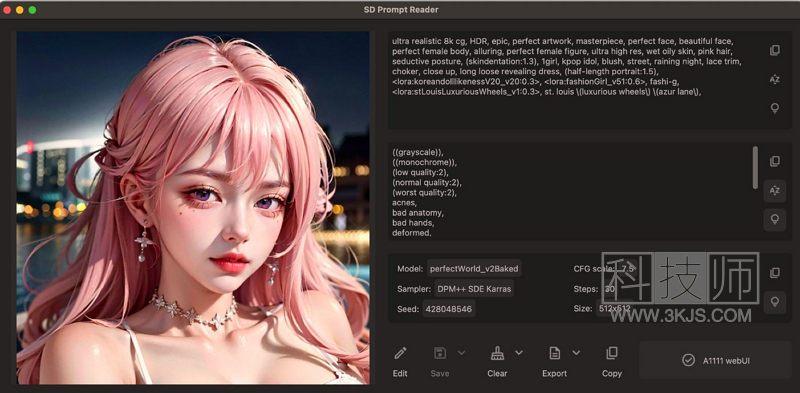Select the Model value perfectWorld_v2Baked
Screen dimensions: 800x393
[x=474, y=268]
